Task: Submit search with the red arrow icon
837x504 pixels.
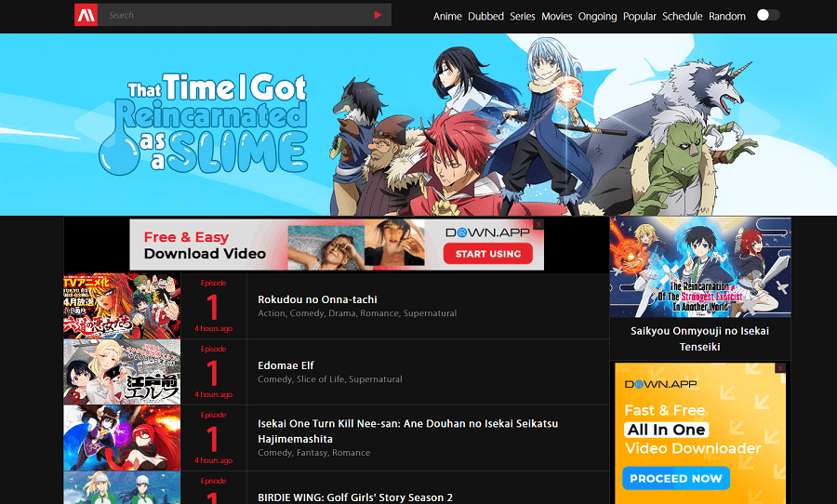Action: [378, 15]
